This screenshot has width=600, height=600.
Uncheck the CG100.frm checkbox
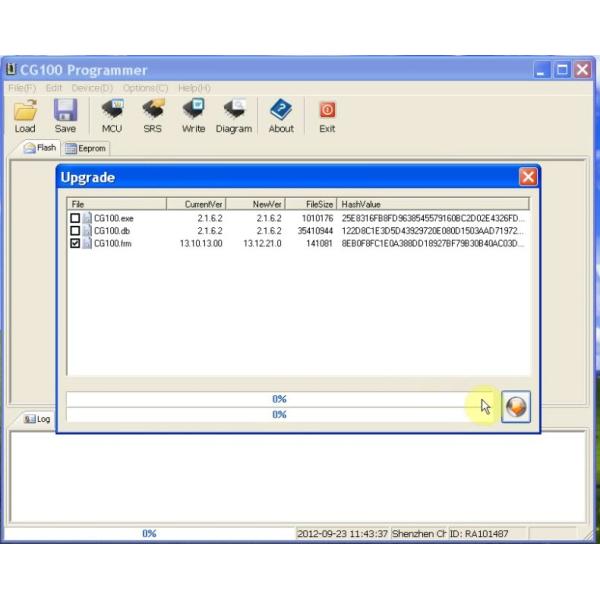(75, 243)
